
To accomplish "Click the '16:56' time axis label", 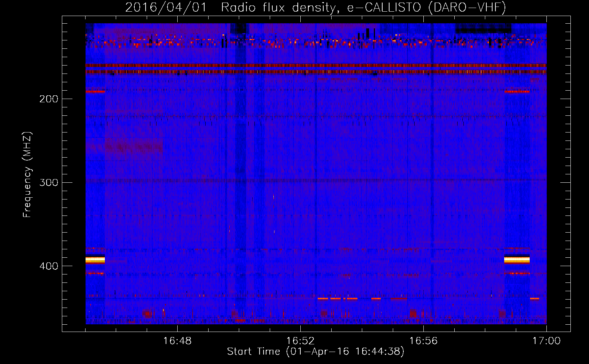I will (x=423, y=341).
